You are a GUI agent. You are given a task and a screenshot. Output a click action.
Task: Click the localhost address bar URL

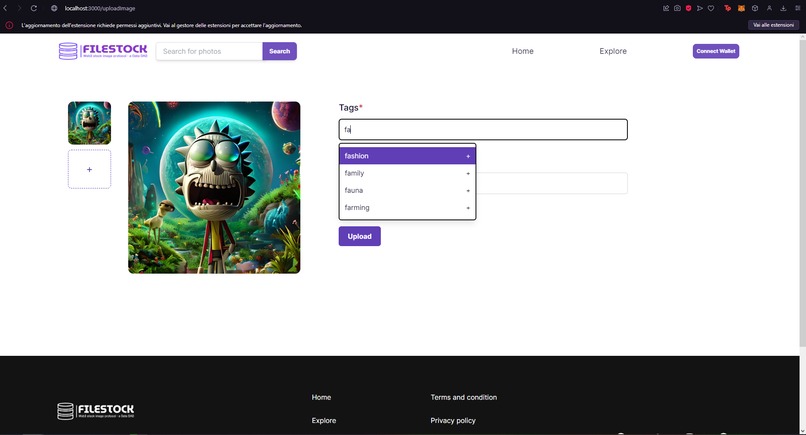100,8
